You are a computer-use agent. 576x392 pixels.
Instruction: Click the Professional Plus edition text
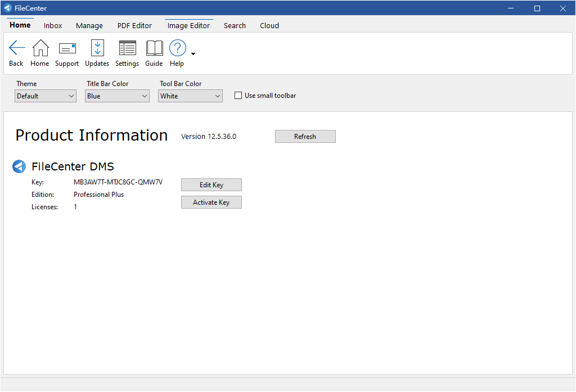(99, 195)
